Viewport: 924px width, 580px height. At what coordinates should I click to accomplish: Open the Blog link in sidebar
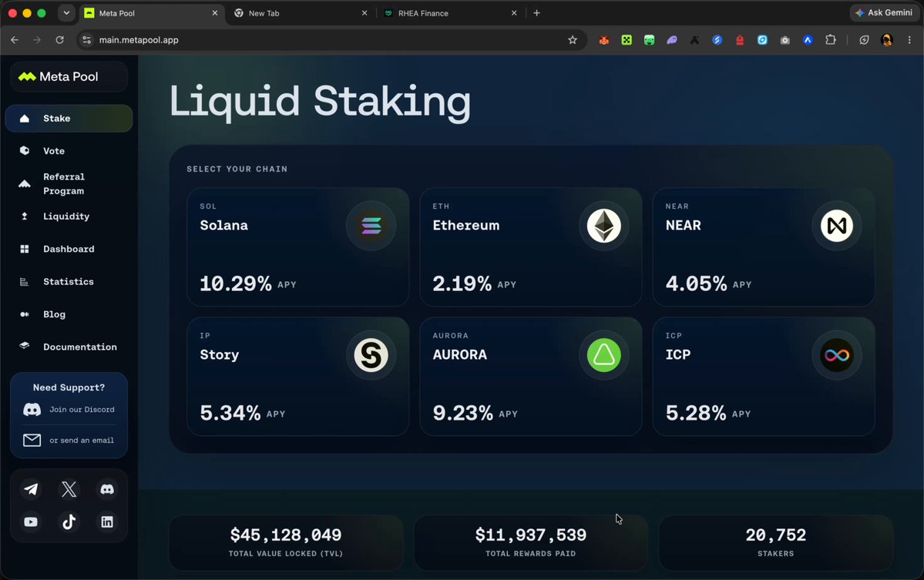coord(69,314)
